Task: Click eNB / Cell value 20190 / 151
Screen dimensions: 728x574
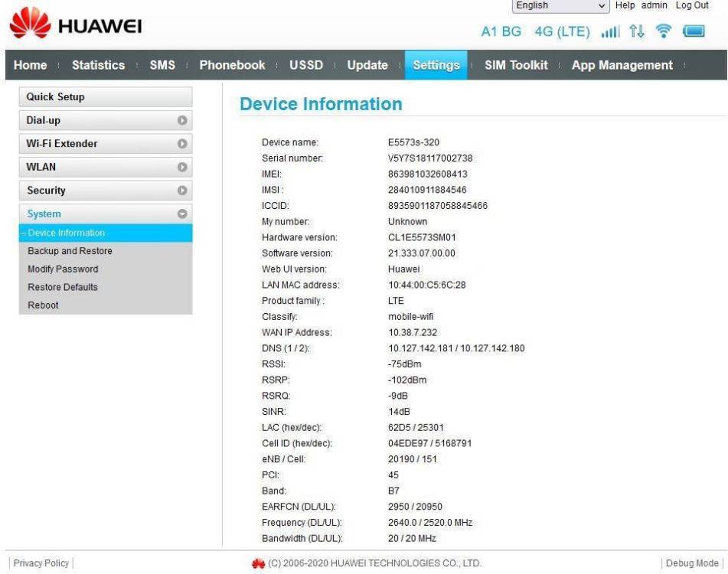Action: pos(413,459)
